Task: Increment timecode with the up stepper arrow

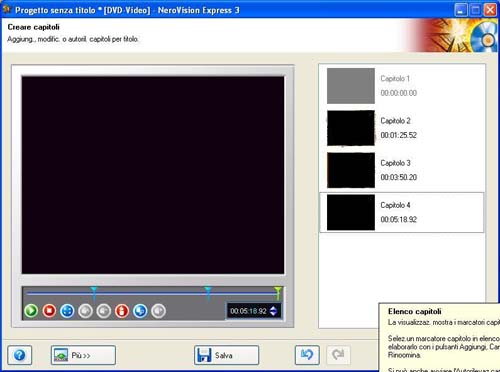Action: 273,308
